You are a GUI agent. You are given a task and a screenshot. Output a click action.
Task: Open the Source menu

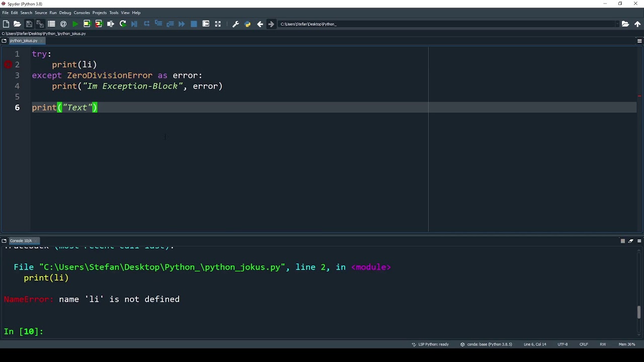41,13
